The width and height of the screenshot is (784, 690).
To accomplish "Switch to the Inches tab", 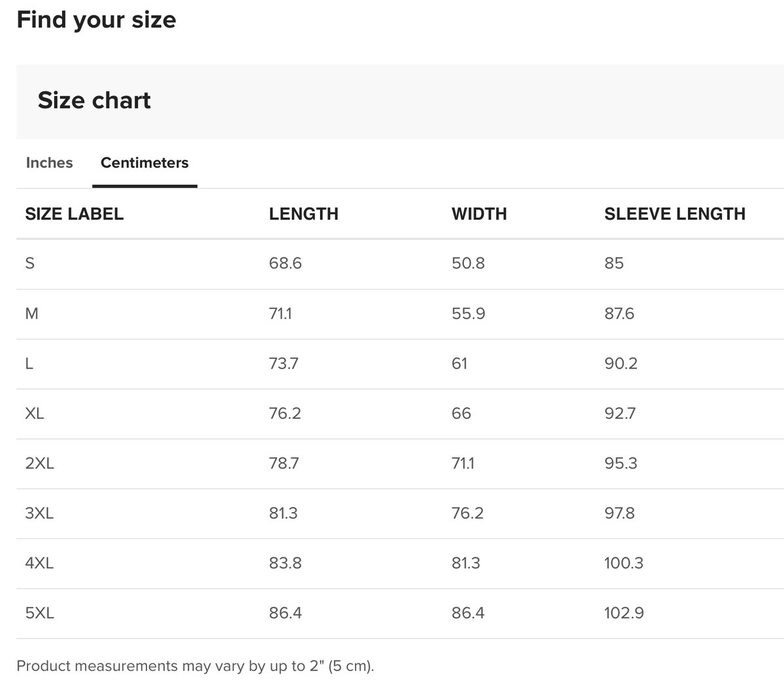I will [x=49, y=163].
